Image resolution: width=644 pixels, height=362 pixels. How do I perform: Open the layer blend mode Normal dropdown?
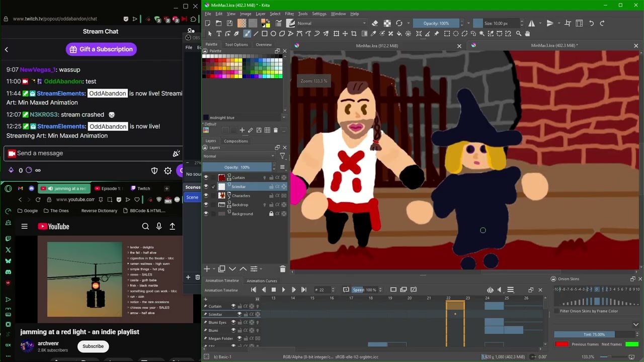(239, 156)
